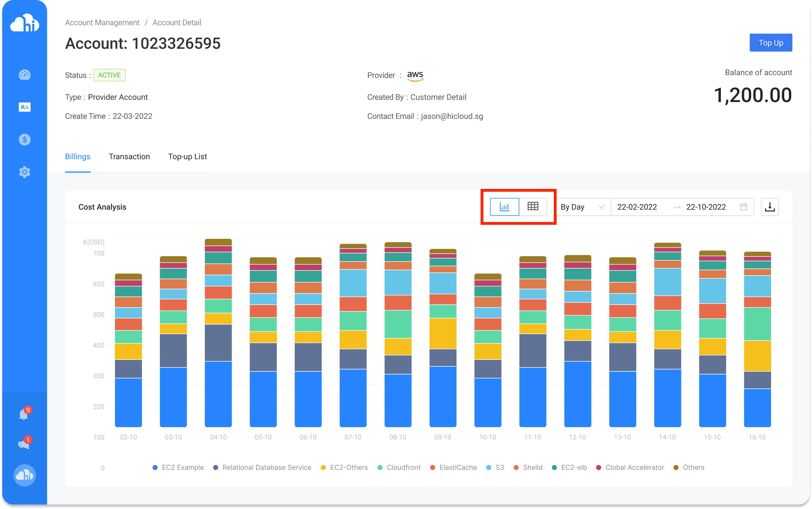
Task: Toggle EC2 Example legend item
Action: coord(178,467)
